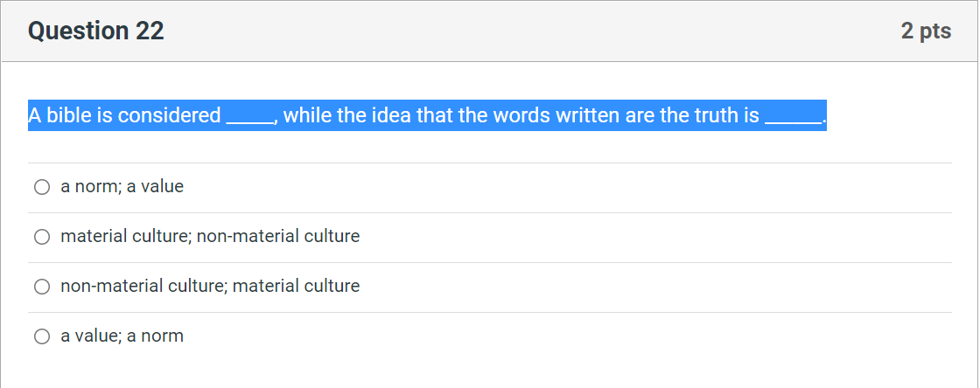This screenshot has width=980, height=388.
Task: Select the 'a norm; a value' radio button
Action: pyautogui.click(x=41, y=187)
